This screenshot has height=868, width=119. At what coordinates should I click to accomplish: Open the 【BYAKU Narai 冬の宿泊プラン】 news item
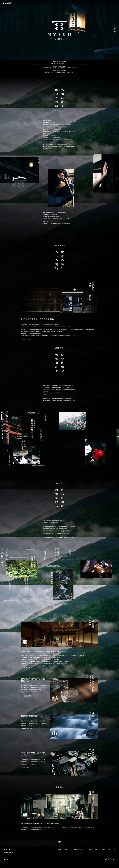[59, 63]
